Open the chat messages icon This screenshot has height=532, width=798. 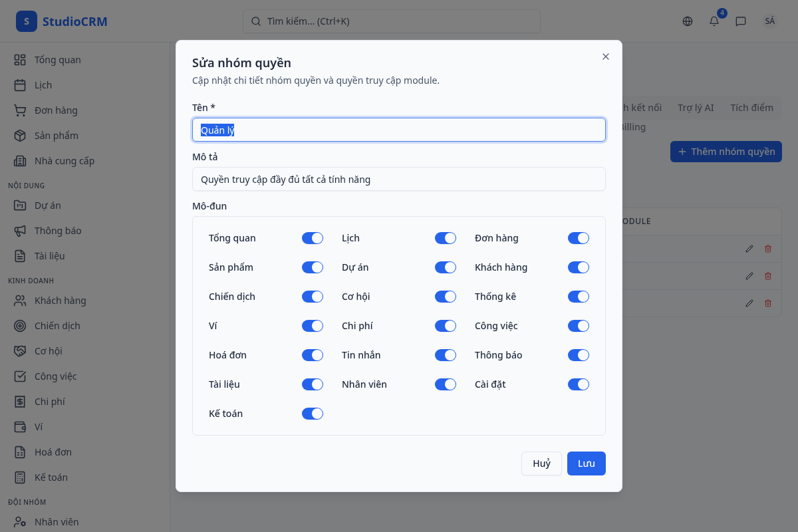tap(741, 21)
